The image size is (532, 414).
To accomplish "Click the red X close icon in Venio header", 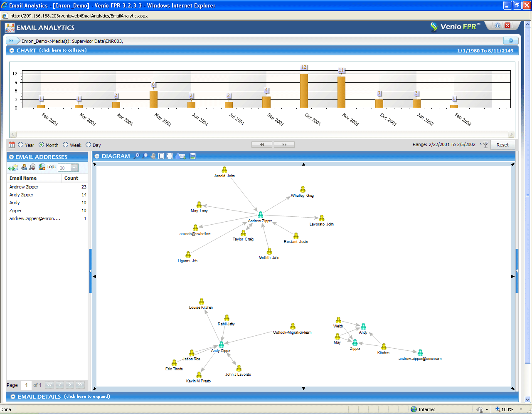I will point(507,26).
